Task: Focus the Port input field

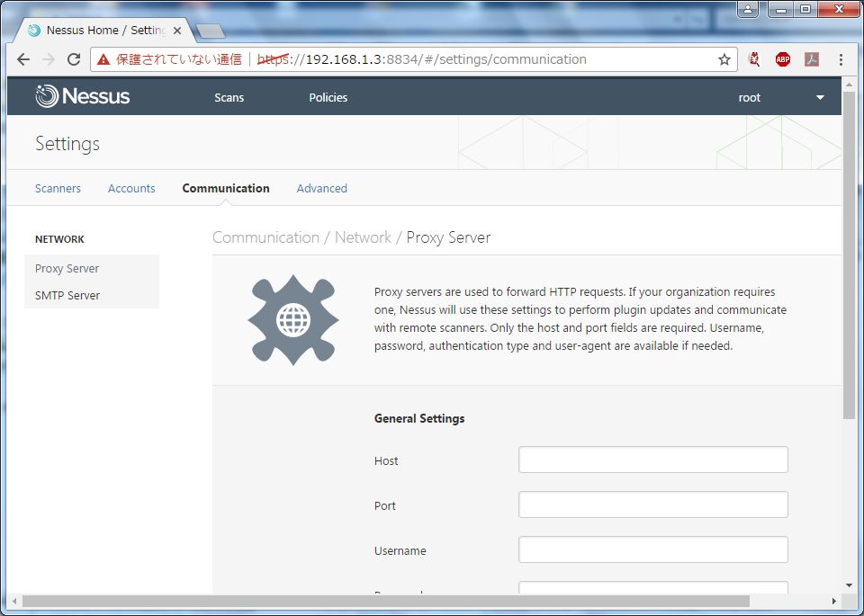Action: (x=653, y=504)
